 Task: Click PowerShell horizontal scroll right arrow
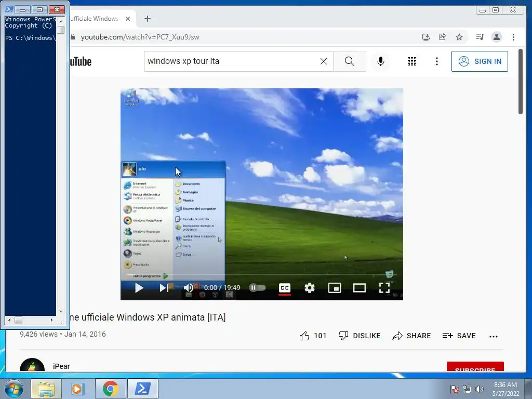click(x=51, y=320)
